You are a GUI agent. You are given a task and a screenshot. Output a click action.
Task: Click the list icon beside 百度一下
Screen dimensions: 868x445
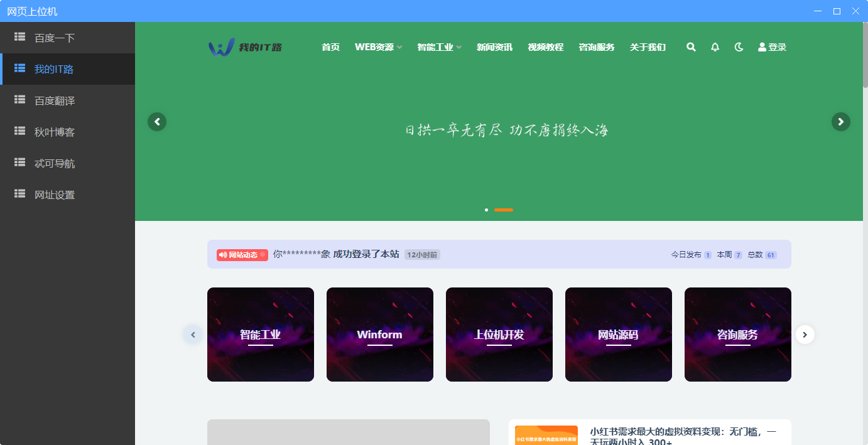click(x=19, y=37)
